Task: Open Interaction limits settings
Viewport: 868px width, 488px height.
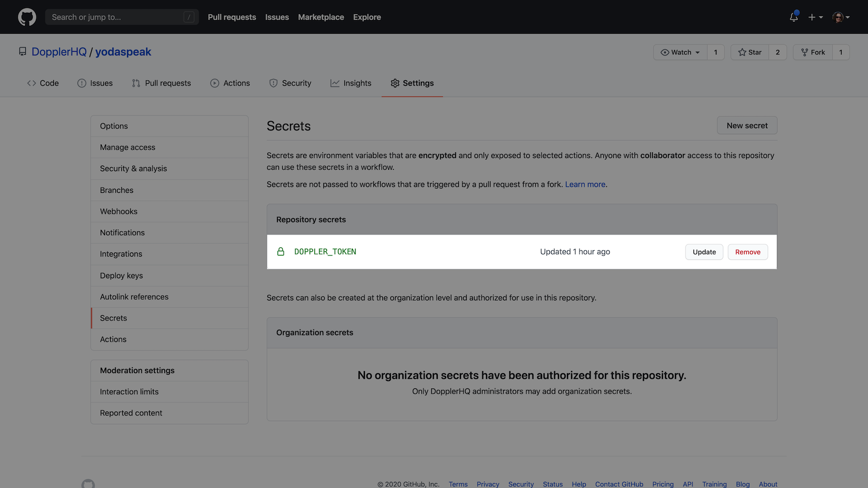Action: 170,392
